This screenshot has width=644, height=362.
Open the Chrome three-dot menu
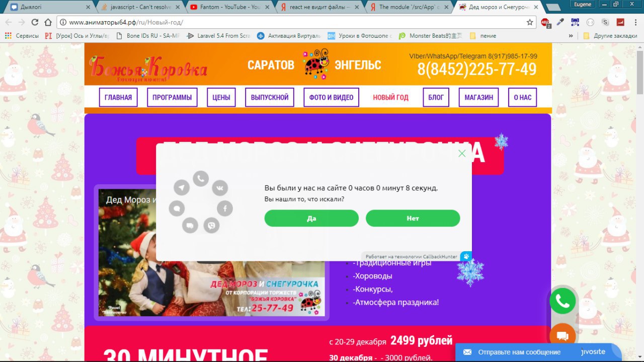click(636, 22)
